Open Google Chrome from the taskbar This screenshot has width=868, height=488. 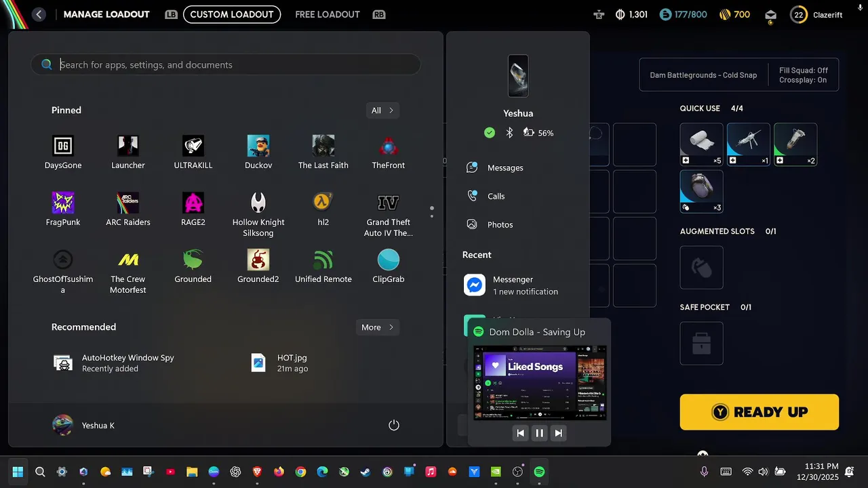click(x=300, y=472)
